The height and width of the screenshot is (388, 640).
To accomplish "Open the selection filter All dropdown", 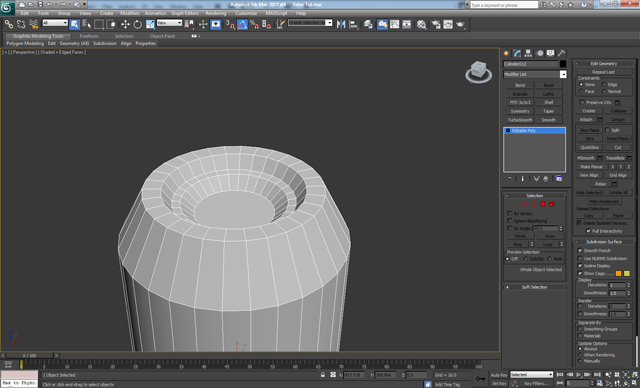I will click(x=55, y=23).
